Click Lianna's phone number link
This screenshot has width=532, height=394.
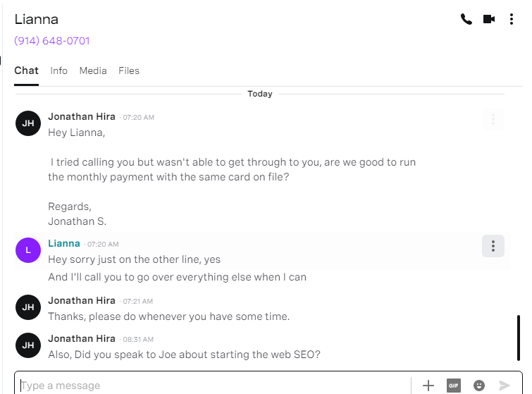52,41
